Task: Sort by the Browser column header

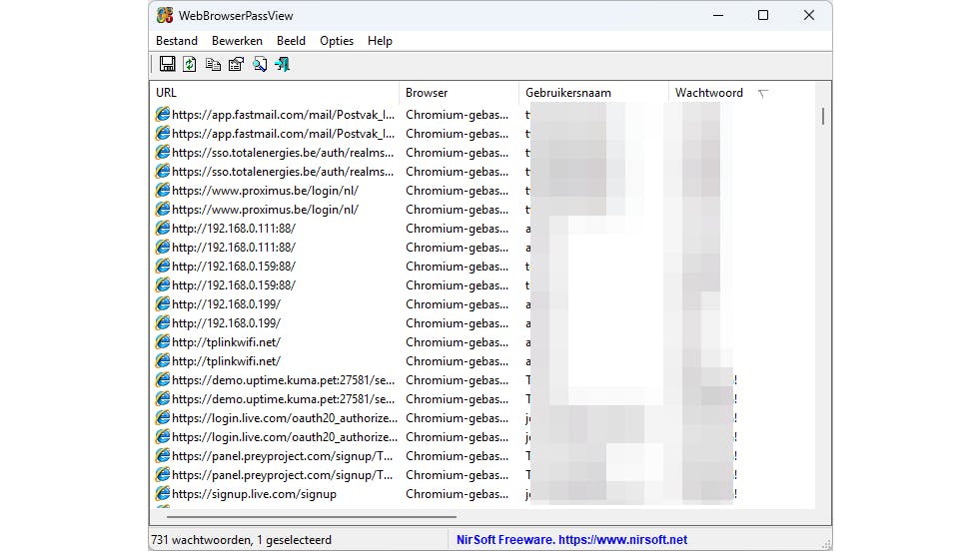Action: click(x=459, y=93)
